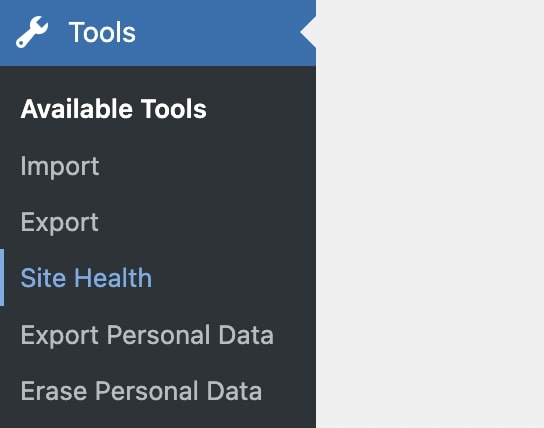
Task: Select the highlighted Site Health link
Action: [86, 278]
